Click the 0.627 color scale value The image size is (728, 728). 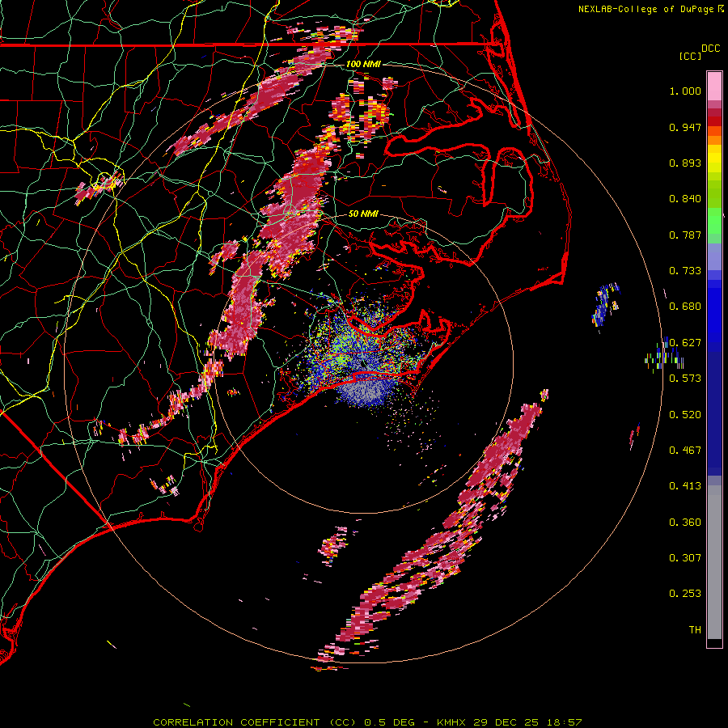click(685, 343)
